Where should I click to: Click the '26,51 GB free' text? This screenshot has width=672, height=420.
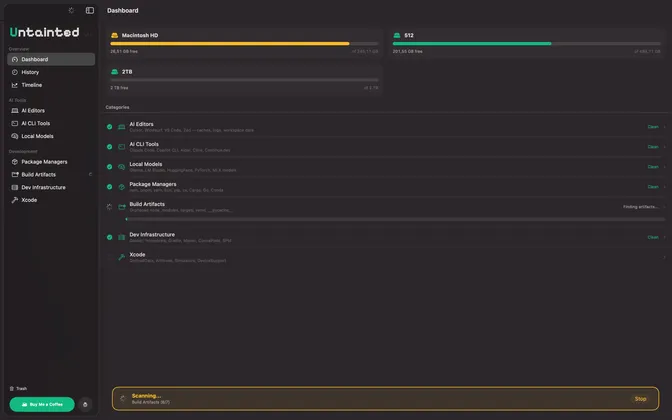coord(124,51)
